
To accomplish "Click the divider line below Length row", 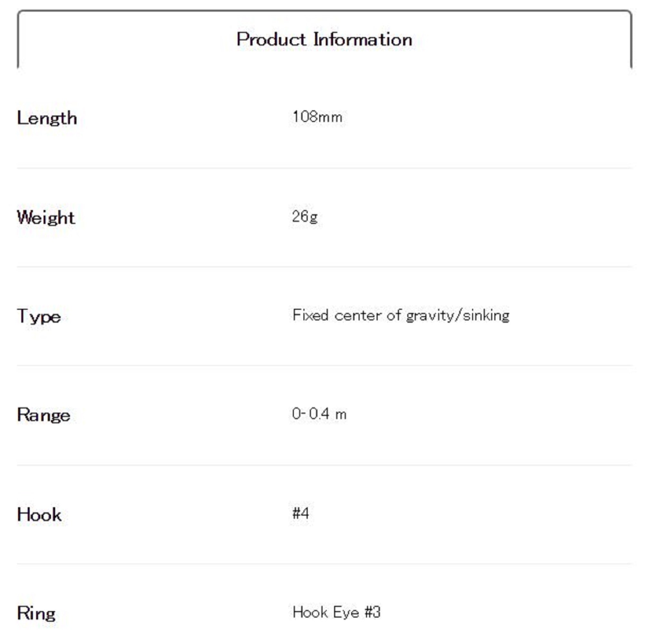I will pos(324,168).
